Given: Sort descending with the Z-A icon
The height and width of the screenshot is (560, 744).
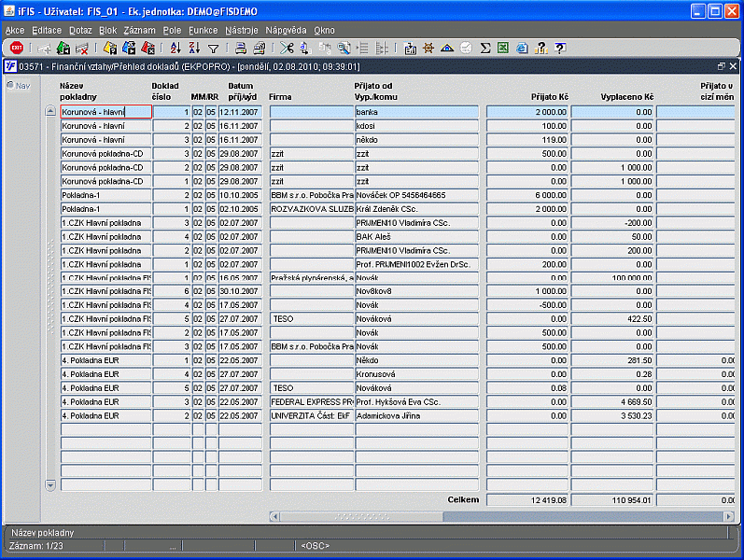Looking at the screenshot, I should (194, 48).
